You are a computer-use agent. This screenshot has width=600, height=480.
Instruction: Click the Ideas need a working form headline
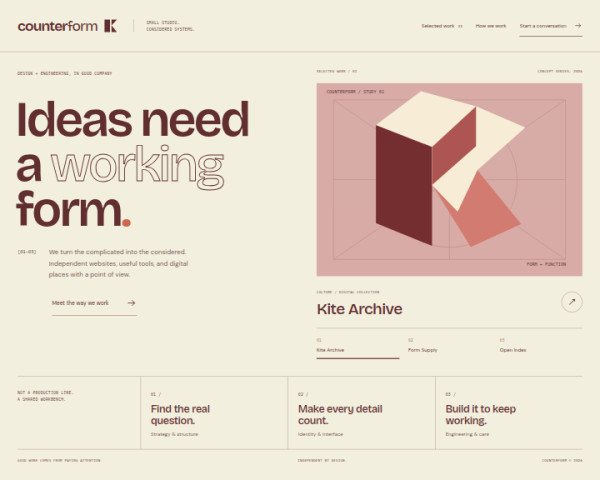[x=133, y=165]
